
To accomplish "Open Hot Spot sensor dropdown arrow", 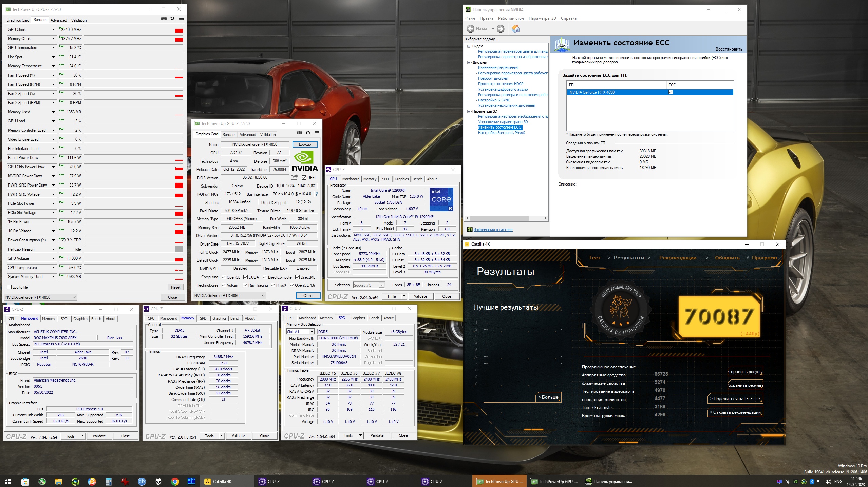I will pyautogui.click(x=53, y=57).
